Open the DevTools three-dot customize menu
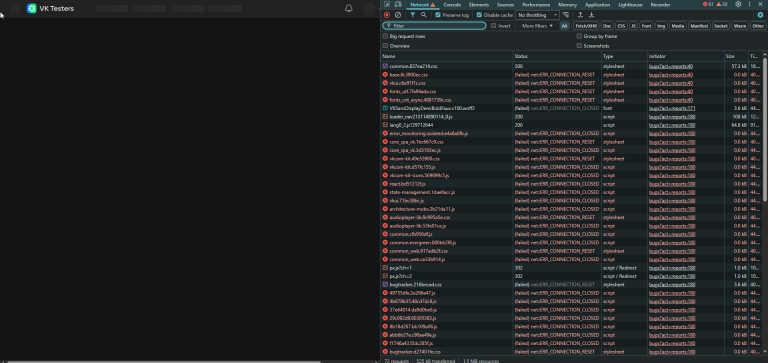Image resolution: width=768 pixels, height=363 pixels. tap(749, 4)
